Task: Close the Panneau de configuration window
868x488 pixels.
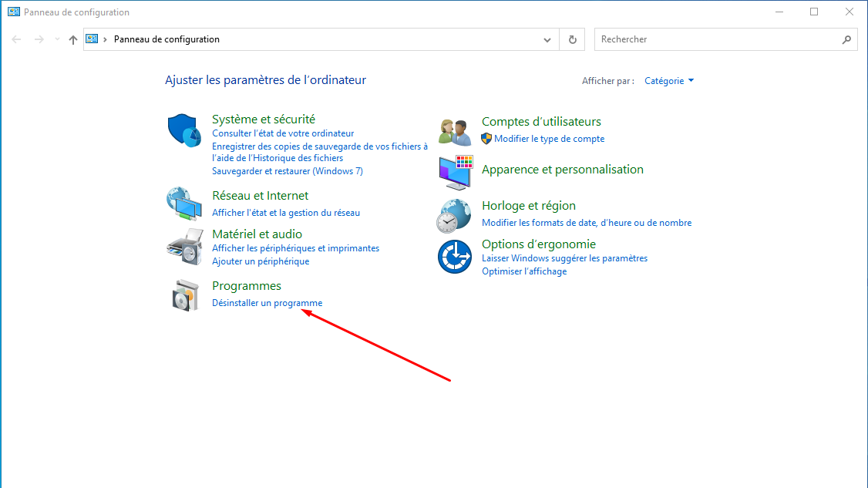Action: coord(849,12)
